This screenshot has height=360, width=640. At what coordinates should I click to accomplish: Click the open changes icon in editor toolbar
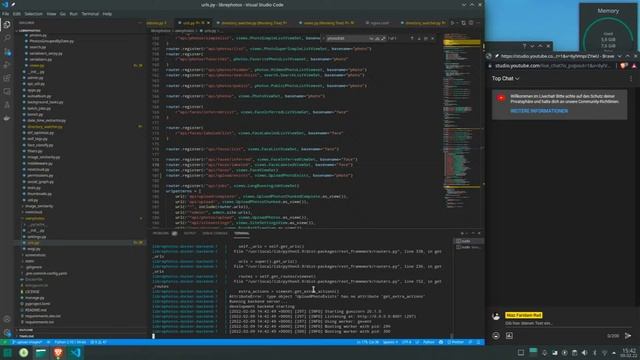point(463,23)
